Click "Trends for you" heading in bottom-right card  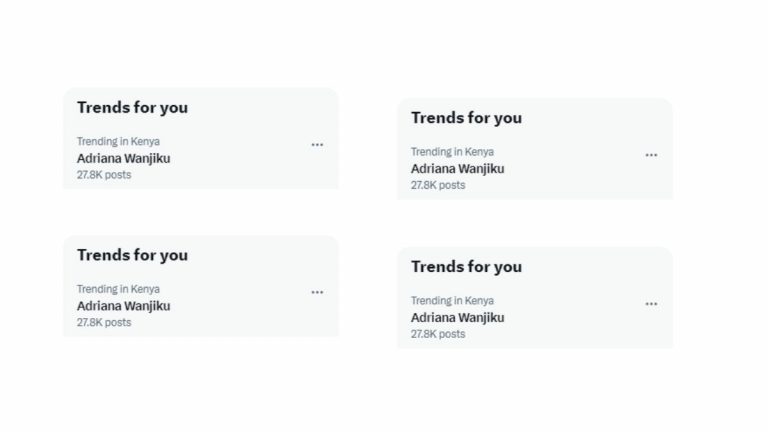pyautogui.click(x=466, y=267)
